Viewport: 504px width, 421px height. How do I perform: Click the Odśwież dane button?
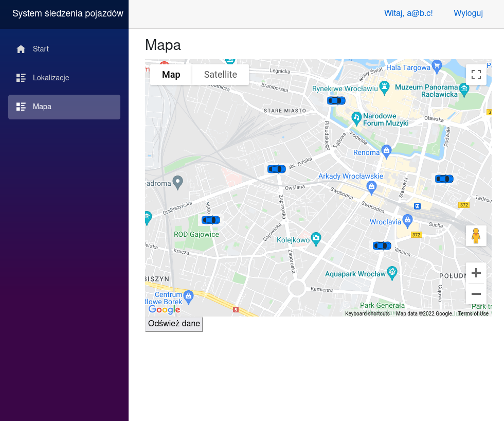coord(174,324)
